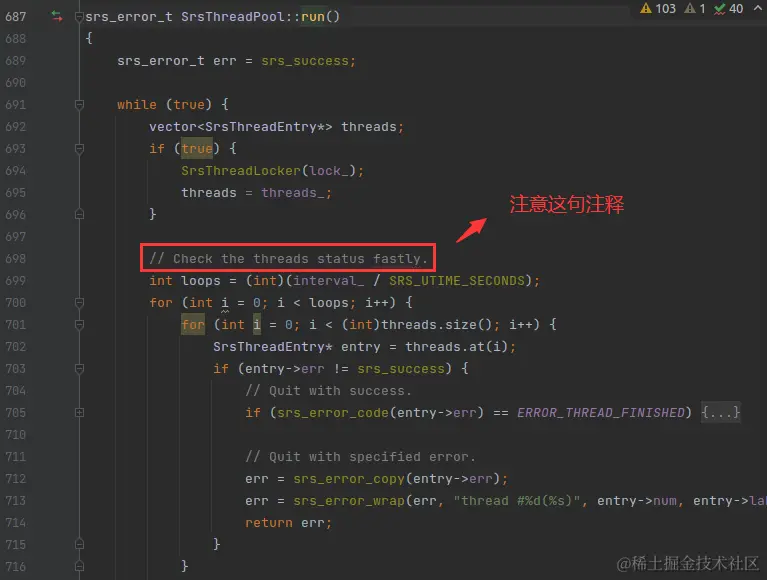Click the return err statement on line 714
This screenshot has height=580, width=767.
point(288,523)
